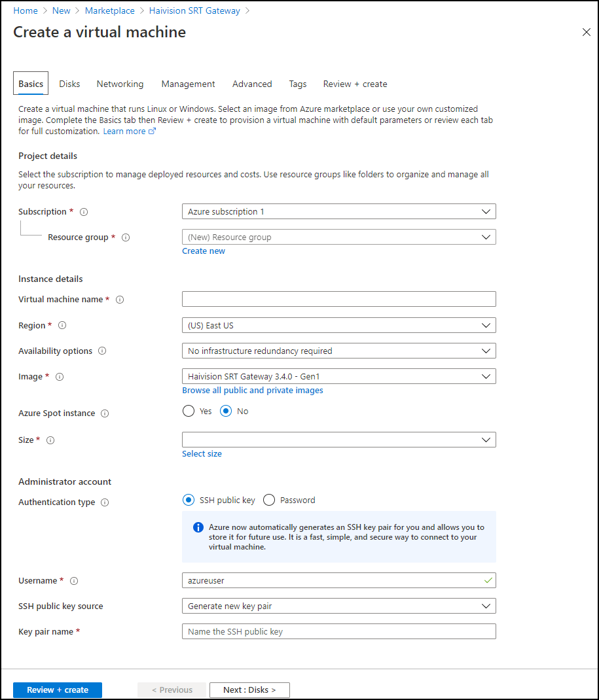This screenshot has height=700, width=599.
Task: Click the Review + create button
Action: click(x=58, y=690)
